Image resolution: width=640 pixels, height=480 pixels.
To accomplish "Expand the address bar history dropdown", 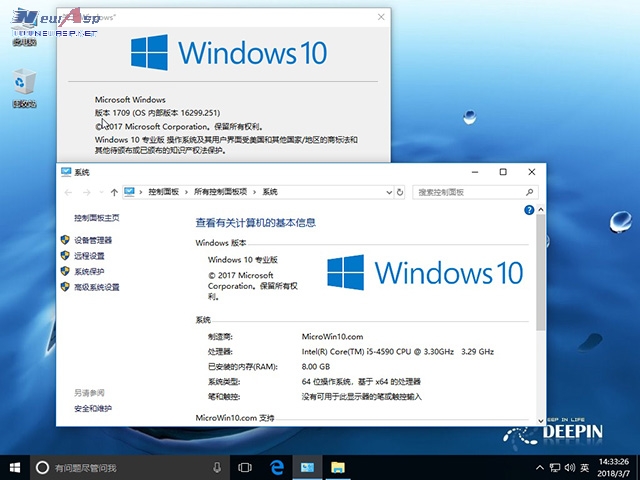I will pos(386,191).
